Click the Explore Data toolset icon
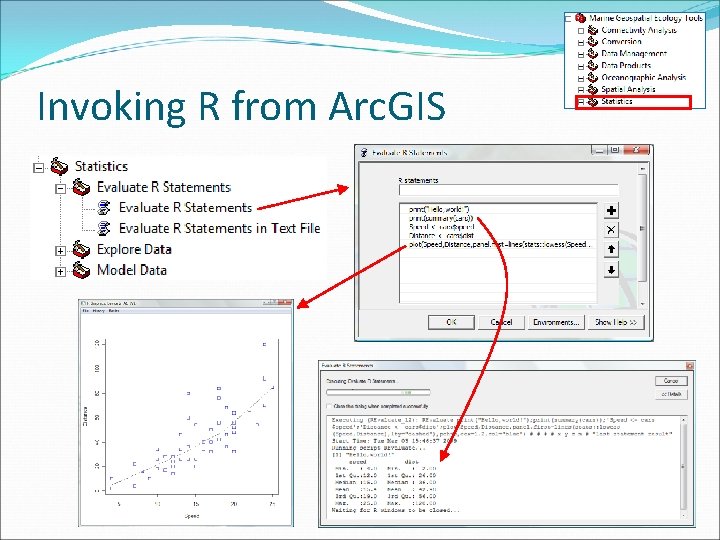The height and width of the screenshot is (540, 720). 81,249
